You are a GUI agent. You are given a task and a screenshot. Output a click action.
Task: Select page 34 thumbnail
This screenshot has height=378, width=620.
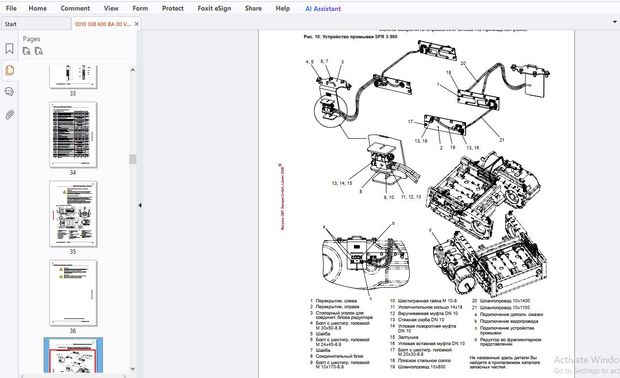tap(73, 135)
